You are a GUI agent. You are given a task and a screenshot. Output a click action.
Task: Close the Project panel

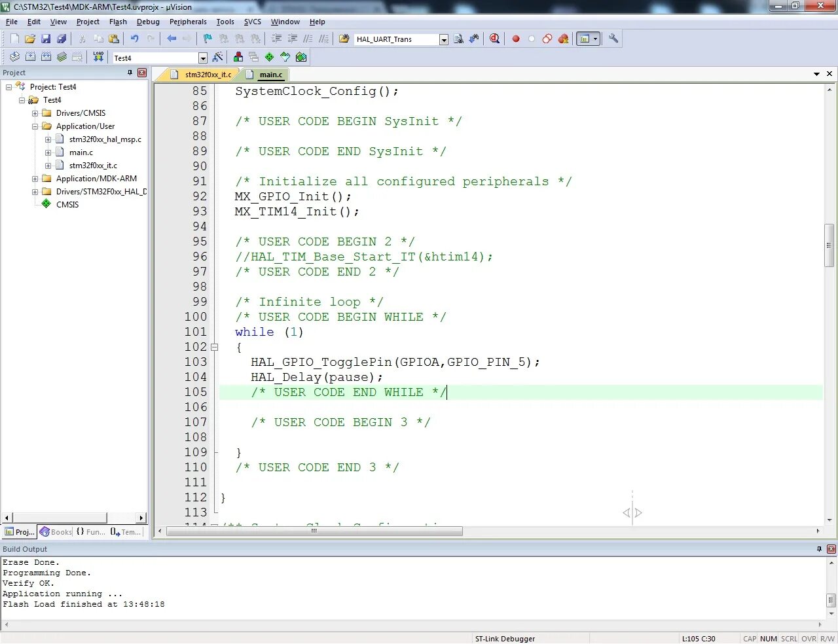click(142, 73)
